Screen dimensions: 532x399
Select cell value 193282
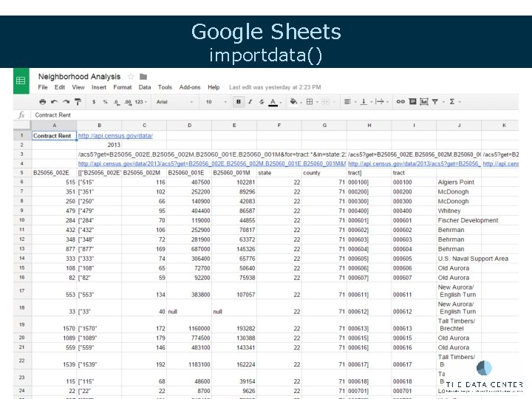pyautogui.click(x=234, y=324)
